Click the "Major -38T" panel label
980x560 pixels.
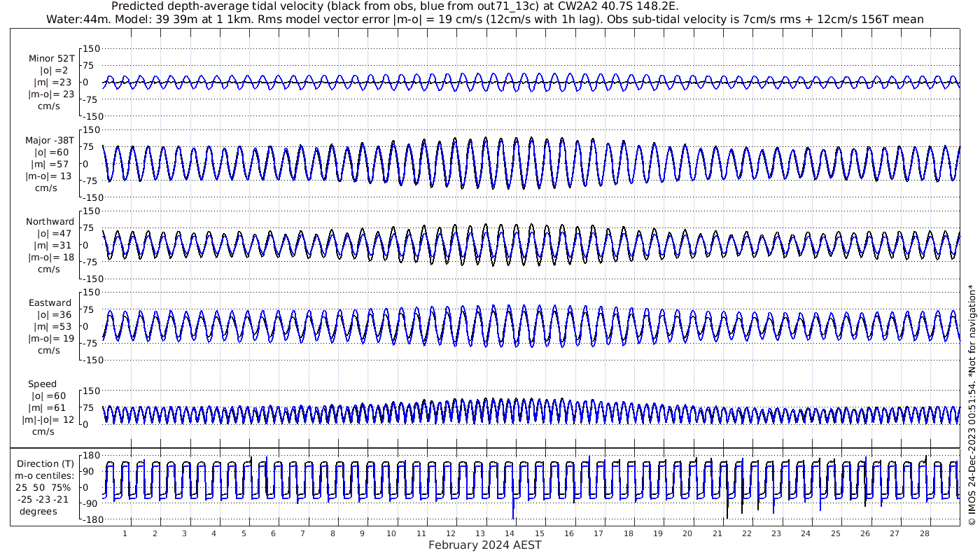pyautogui.click(x=50, y=140)
